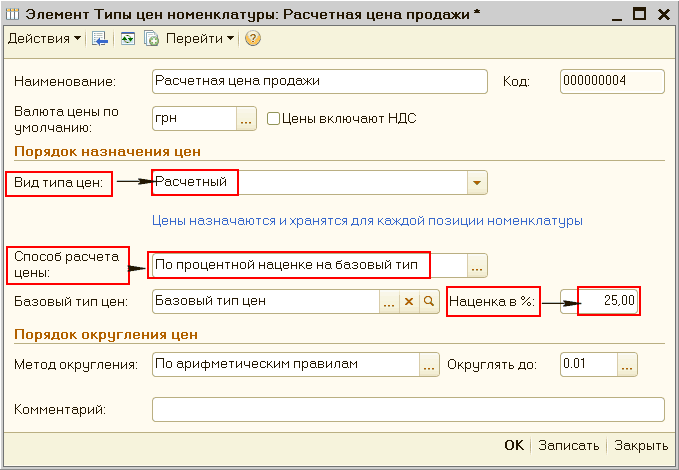Viewport: 679px width, 470px height.
Task: Click ellipsis select button for Базовый тип цен
Action: pos(389,300)
